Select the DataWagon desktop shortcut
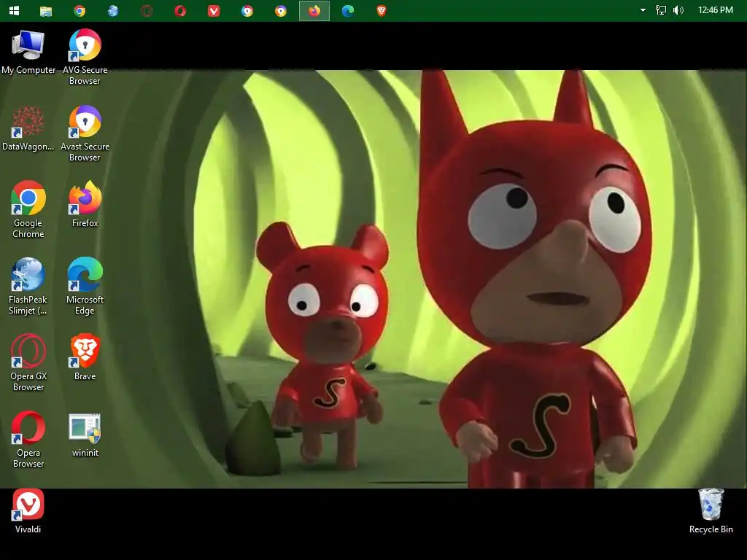The image size is (747, 560). [x=28, y=128]
